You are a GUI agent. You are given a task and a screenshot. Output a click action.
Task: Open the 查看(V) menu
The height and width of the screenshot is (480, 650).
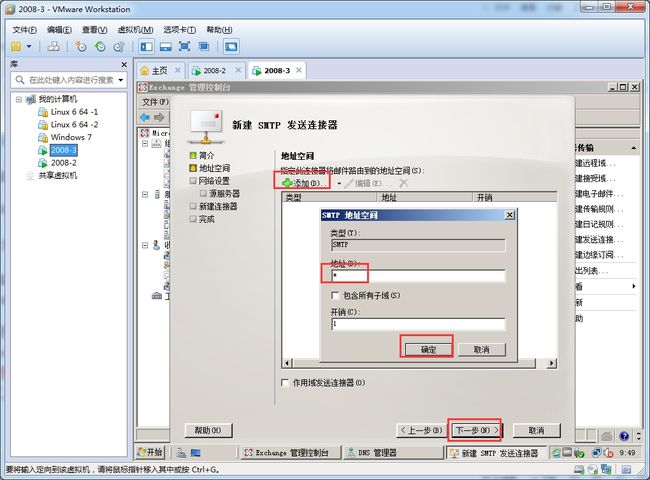coord(95,30)
